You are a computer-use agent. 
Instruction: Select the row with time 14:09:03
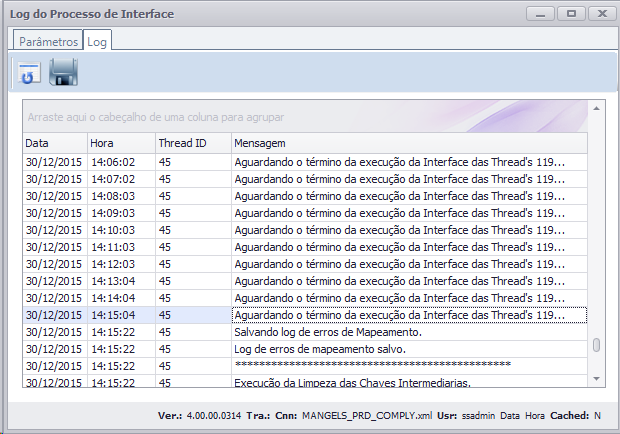pyautogui.click(x=305, y=213)
